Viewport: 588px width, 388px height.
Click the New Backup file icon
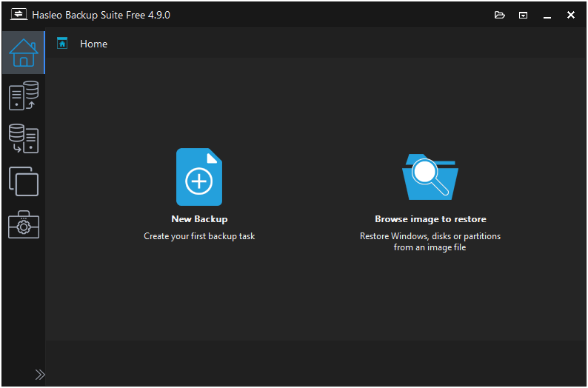coord(199,177)
